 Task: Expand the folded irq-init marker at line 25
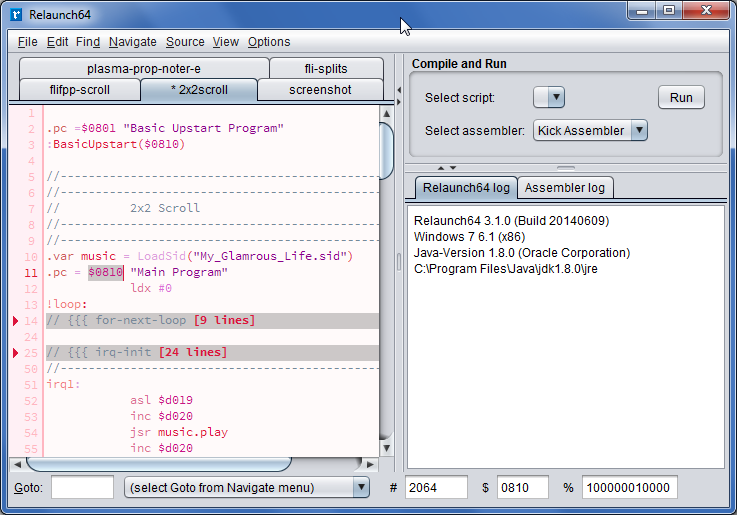tap(16, 353)
